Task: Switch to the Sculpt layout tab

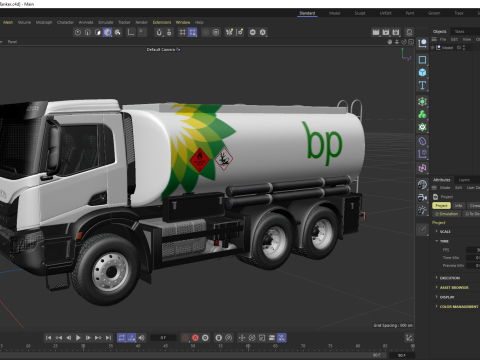Action: (x=360, y=13)
